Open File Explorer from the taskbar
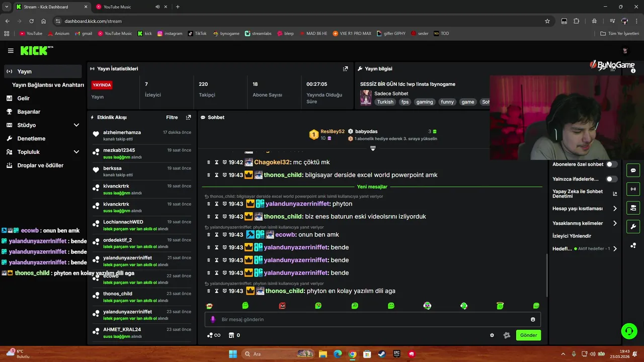This screenshot has width=644, height=362. [324, 354]
